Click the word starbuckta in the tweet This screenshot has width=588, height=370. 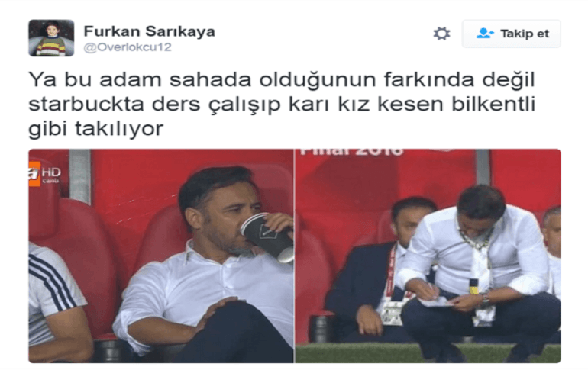[x=86, y=104]
